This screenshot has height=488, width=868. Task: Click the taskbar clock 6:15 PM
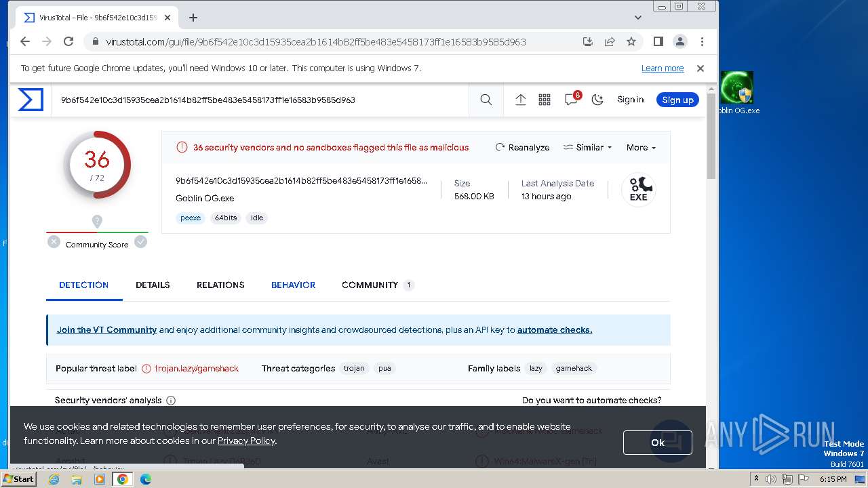pos(833,479)
